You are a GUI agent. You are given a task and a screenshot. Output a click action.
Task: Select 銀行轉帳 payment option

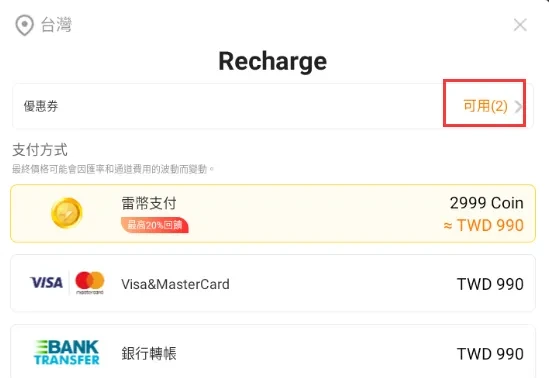click(x=273, y=351)
